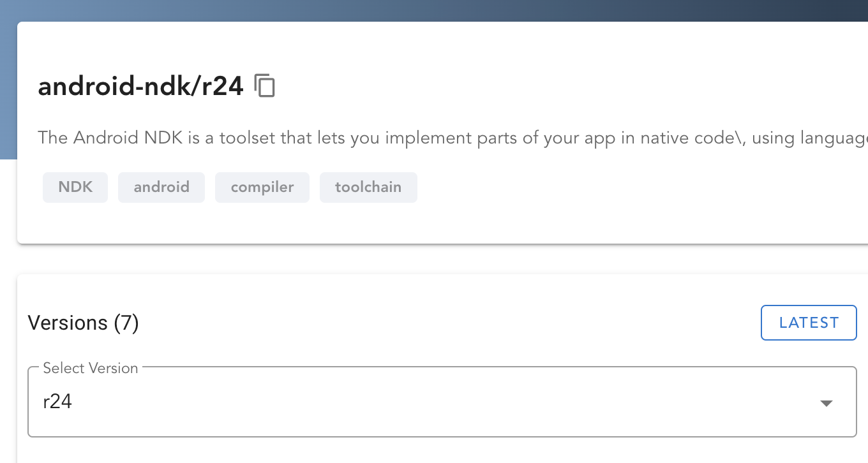
Task: Select the android tag chip
Action: click(x=161, y=187)
